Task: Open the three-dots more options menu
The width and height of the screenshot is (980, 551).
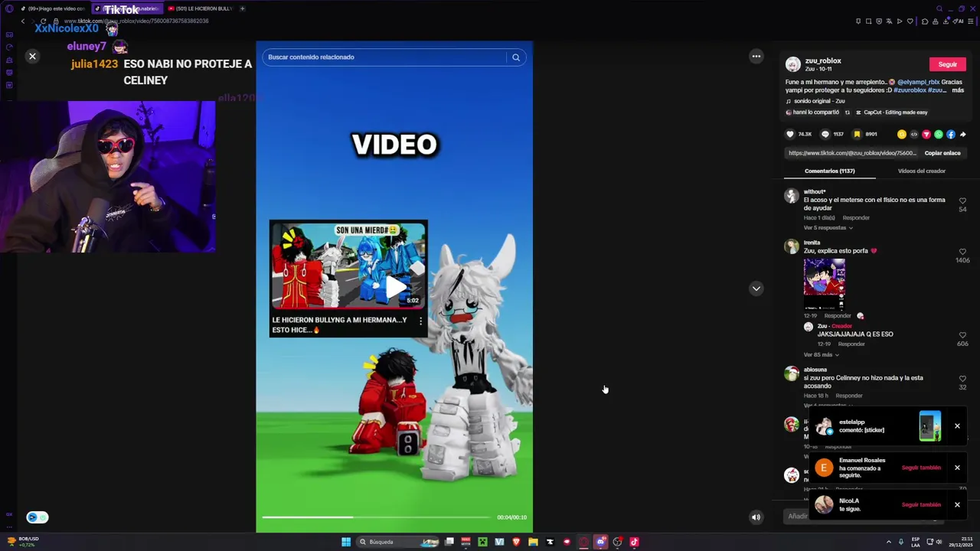Action: 756,56
